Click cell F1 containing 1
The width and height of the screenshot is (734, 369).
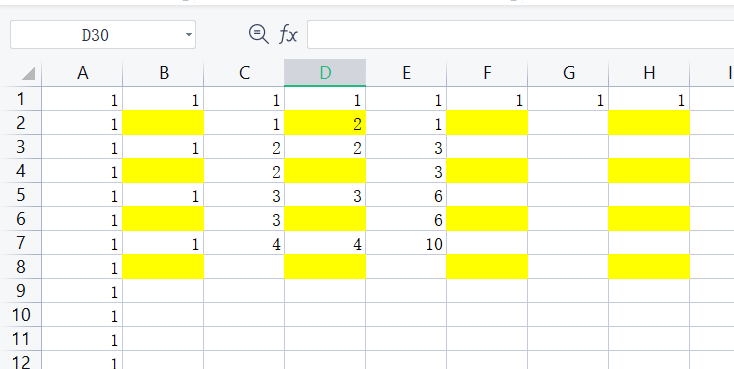tap(487, 99)
